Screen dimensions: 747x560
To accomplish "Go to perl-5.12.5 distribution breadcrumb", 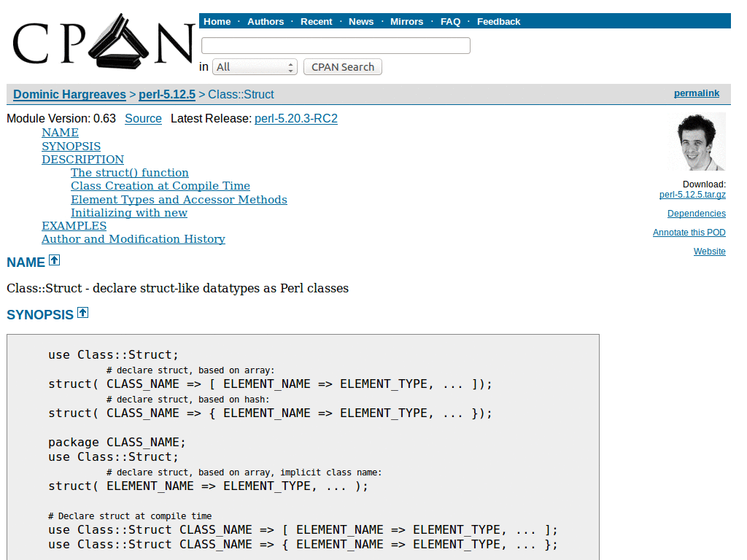I will point(167,94).
